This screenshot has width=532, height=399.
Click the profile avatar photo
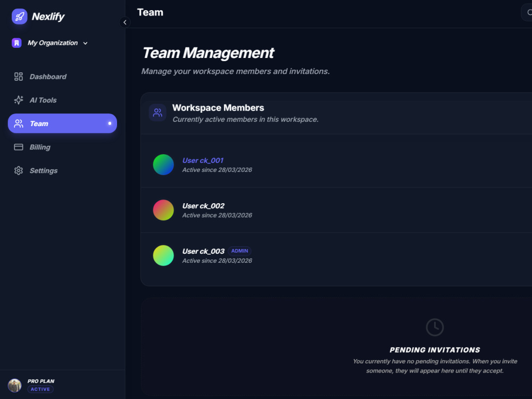[x=14, y=385]
